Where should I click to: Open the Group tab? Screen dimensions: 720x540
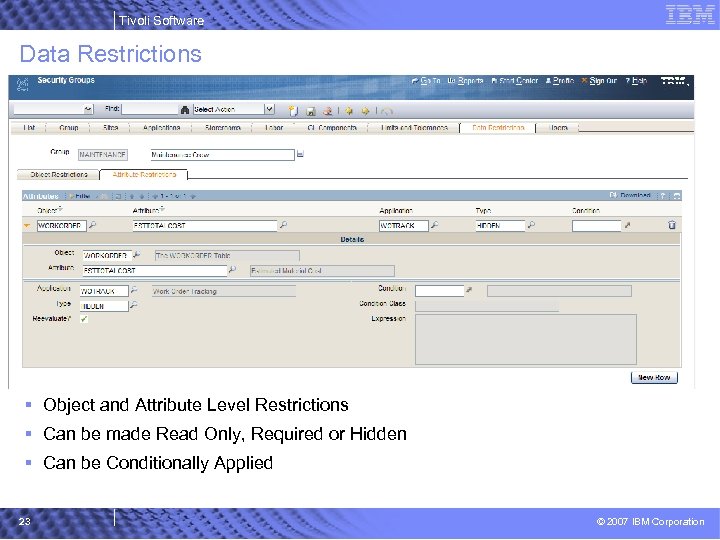68,128
